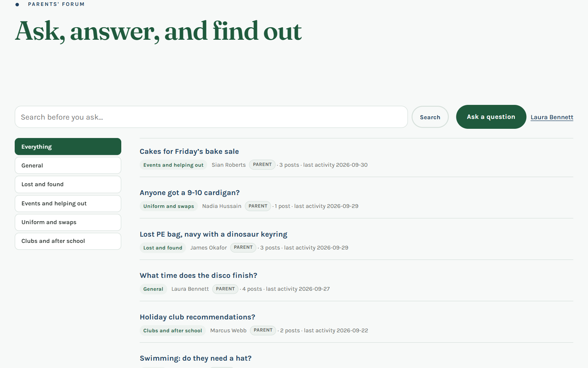Click author Laura Bennett on the disco thread

coord(190,289)
